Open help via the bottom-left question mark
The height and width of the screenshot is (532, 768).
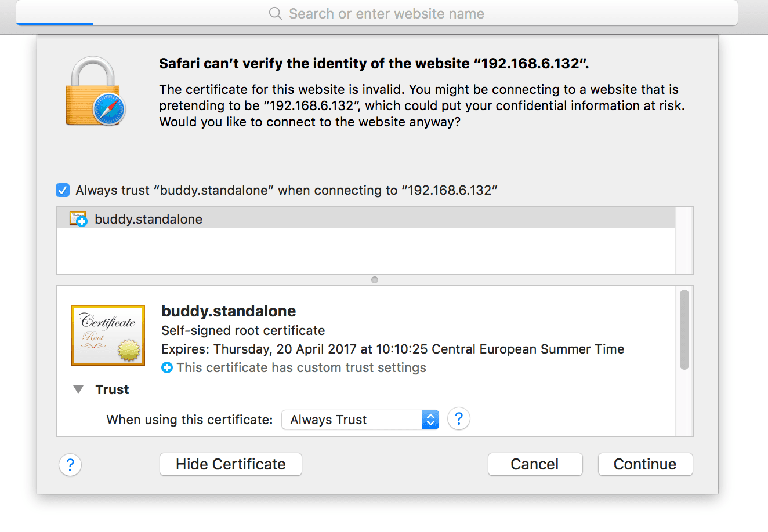coord(70,464)
